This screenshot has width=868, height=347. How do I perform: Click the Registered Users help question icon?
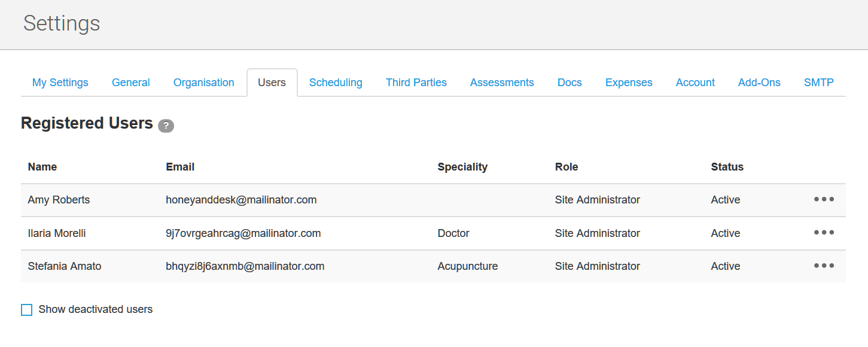(166, 126)
